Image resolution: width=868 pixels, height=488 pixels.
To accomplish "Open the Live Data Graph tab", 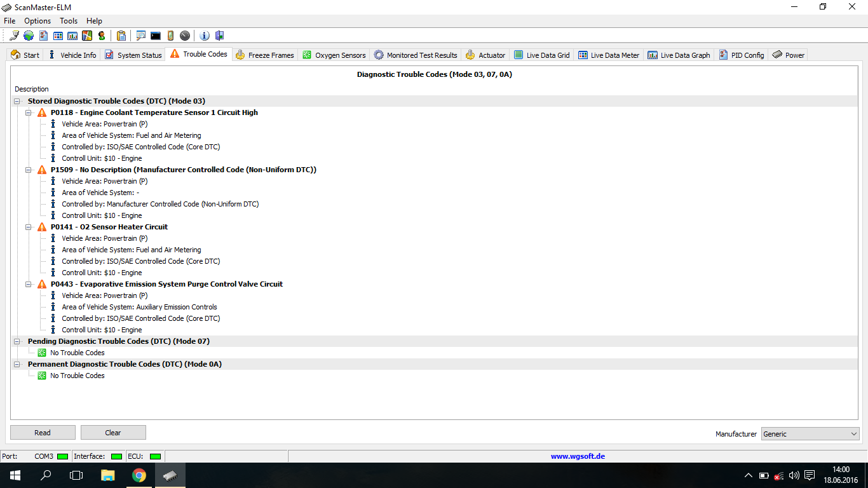I will (679, 55).
